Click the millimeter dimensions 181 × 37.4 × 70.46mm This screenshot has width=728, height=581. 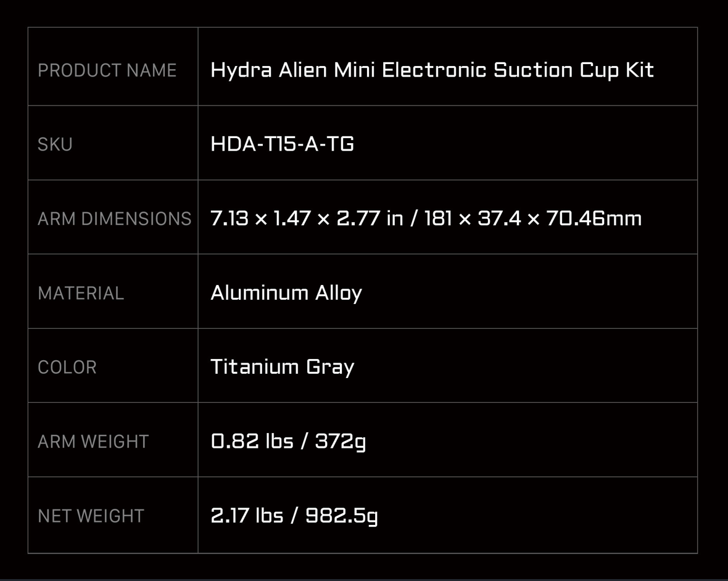click(532, 218)
